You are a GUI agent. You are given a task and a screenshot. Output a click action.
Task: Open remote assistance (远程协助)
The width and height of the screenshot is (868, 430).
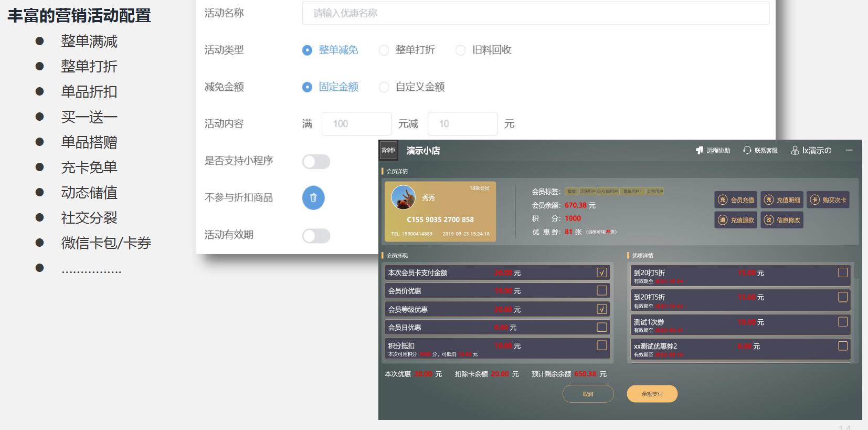click(713, 151)
